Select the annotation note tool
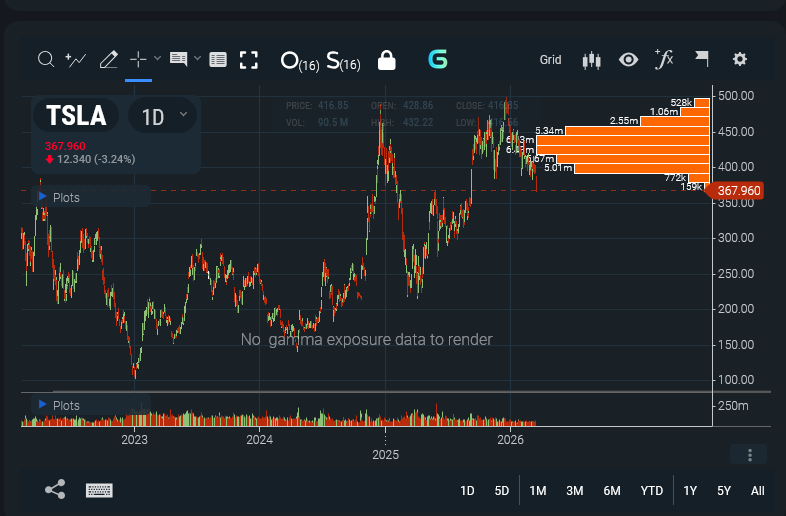The height and width of the screenshot is (516, 786). click(178, 59)
